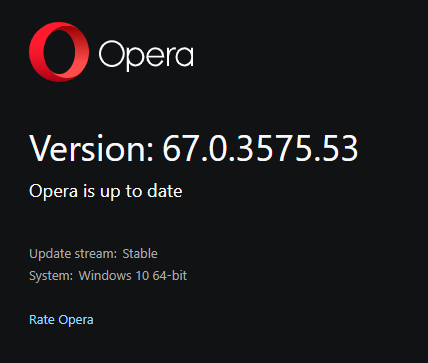The height and width of the screenshot is (363, 428).
Task: Click the red Opera O logo
Action: (x=59, y=52)
